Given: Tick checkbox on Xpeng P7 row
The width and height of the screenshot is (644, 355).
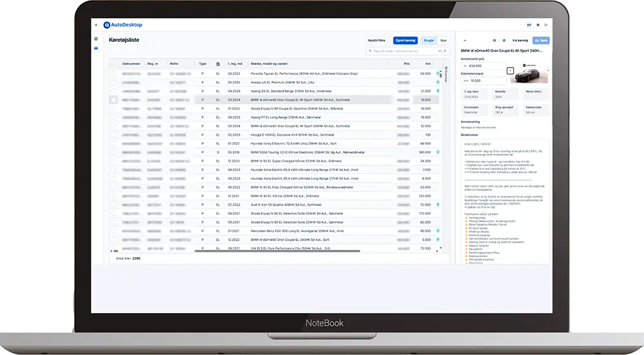Looking at the screenshot, I should (114, 117).
